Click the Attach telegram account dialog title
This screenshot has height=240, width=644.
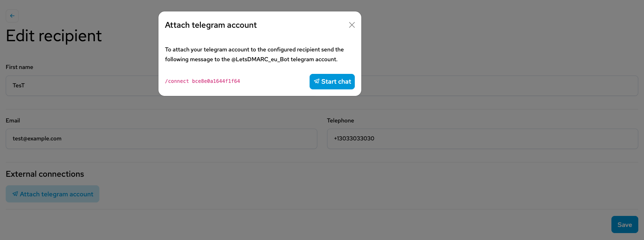211,25
